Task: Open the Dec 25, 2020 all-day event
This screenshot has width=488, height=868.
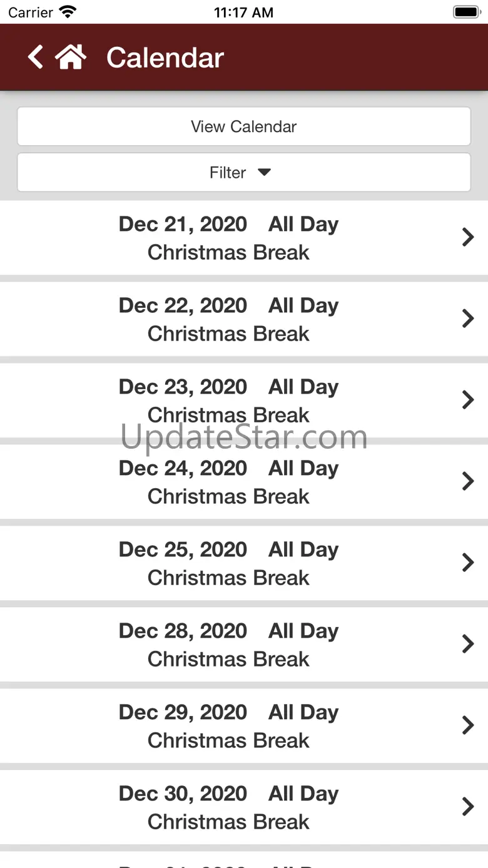Action: [x=229, y=563]
